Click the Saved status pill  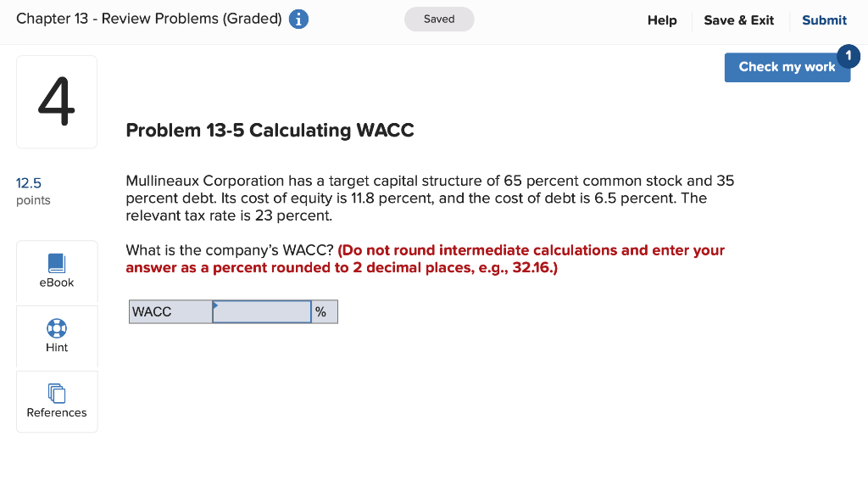438,19
